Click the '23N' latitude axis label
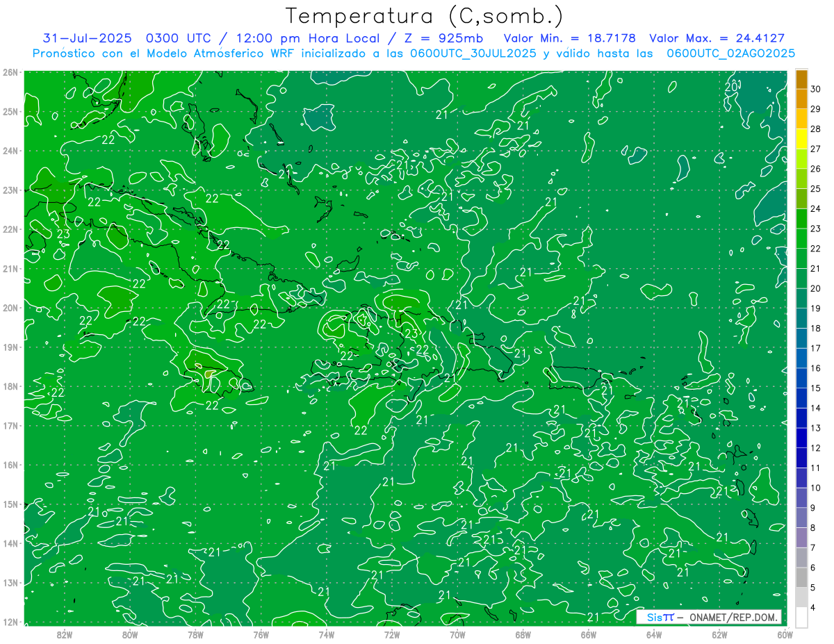The image size is (834, 644). point(10,190)
